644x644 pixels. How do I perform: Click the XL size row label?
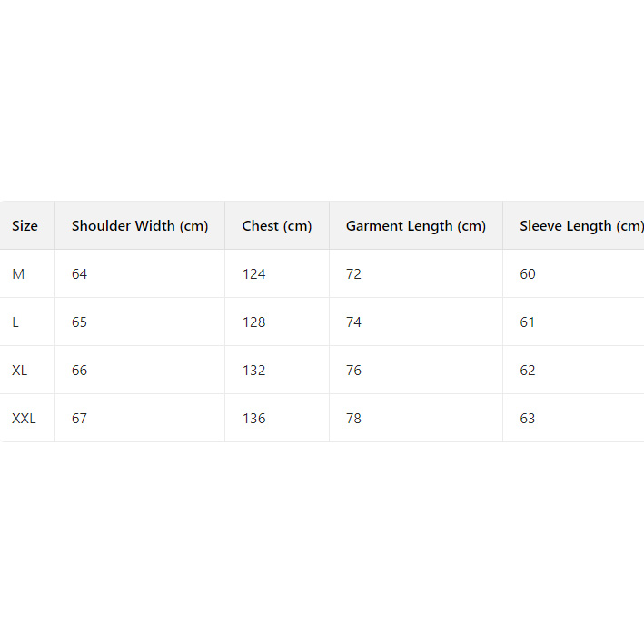coord(20,371)
